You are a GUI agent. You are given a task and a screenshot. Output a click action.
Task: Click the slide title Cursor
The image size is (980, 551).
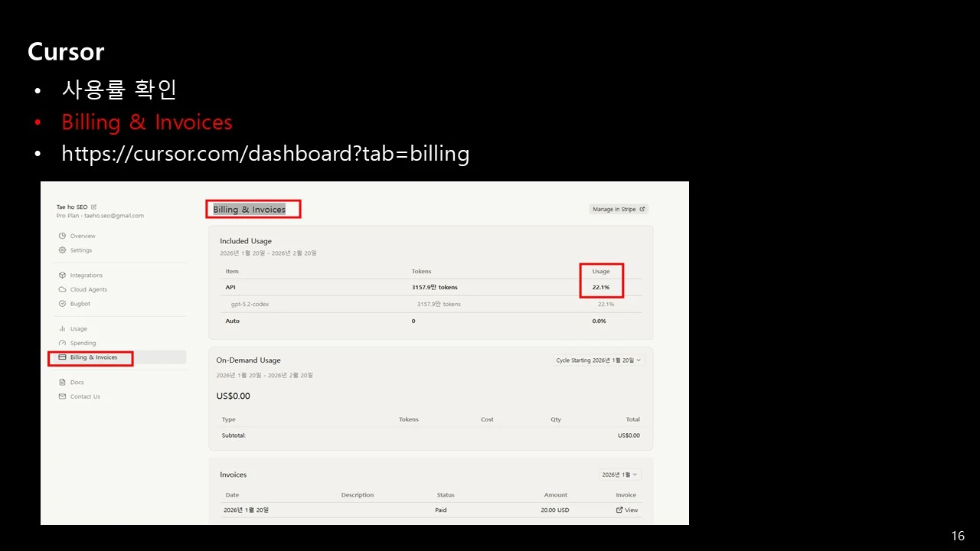[66, 52]
